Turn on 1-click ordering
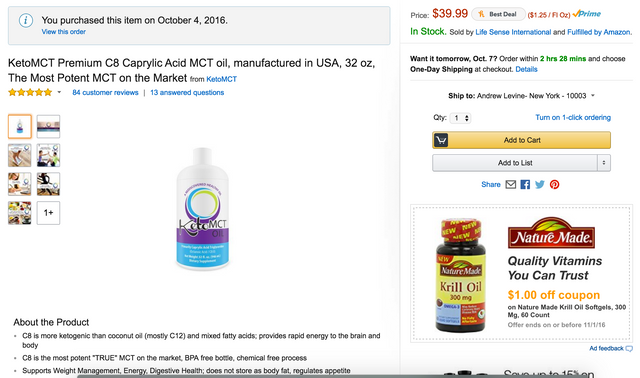 [x=573, y=118]
